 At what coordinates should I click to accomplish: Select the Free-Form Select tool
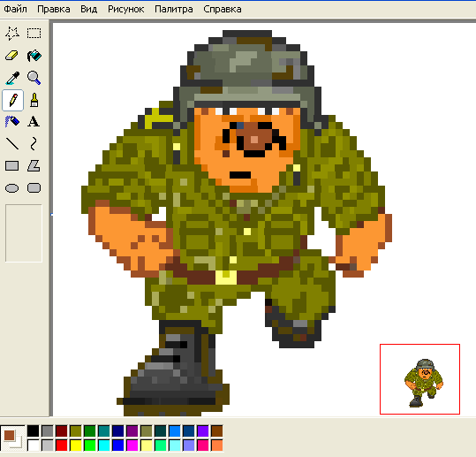(x=12, y=34)
